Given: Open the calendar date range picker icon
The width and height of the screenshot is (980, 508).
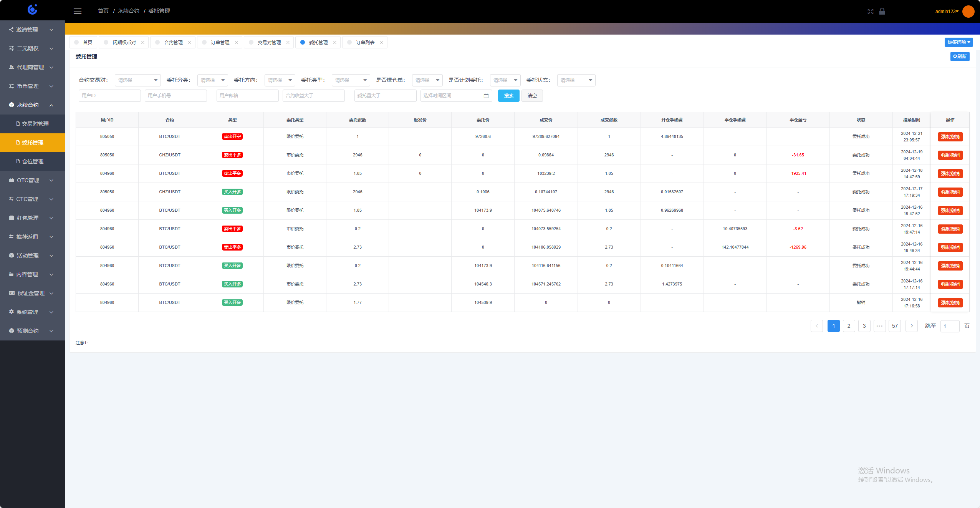Looking at the screenshot, I should (x=486, y=96).
